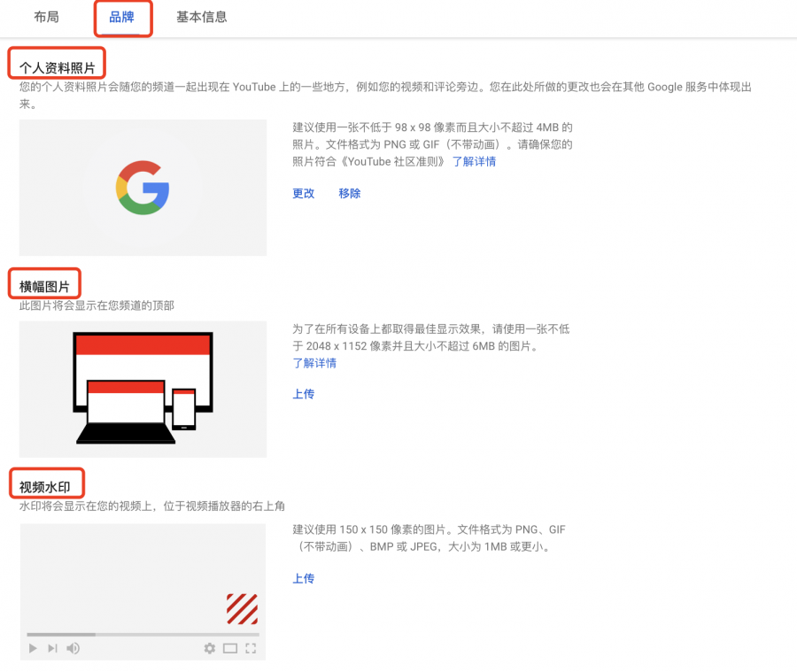797x672 pixels.
Task: Click 移除 to remove profile photo
Action: click(x=350, y=193)
